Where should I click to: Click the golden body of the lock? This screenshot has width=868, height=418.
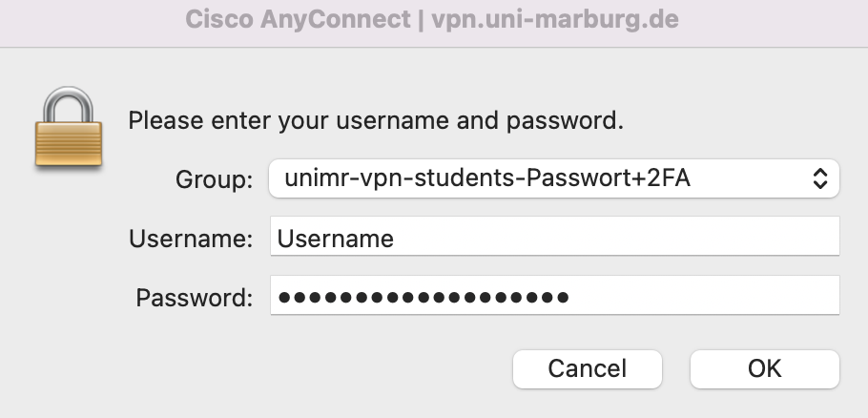(69, 143)
